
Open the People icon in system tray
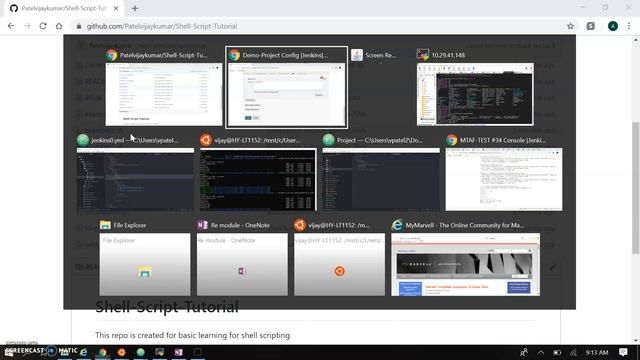pos(524,352)
